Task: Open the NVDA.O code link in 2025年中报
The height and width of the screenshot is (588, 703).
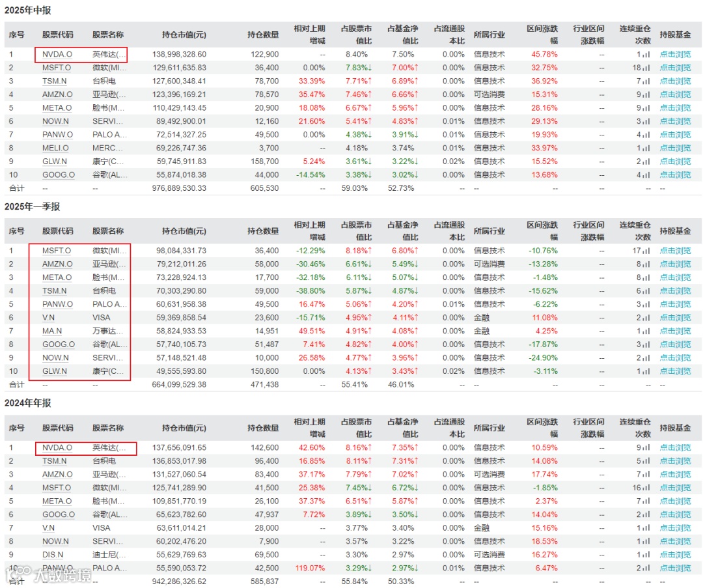Action: coord(57,54)
